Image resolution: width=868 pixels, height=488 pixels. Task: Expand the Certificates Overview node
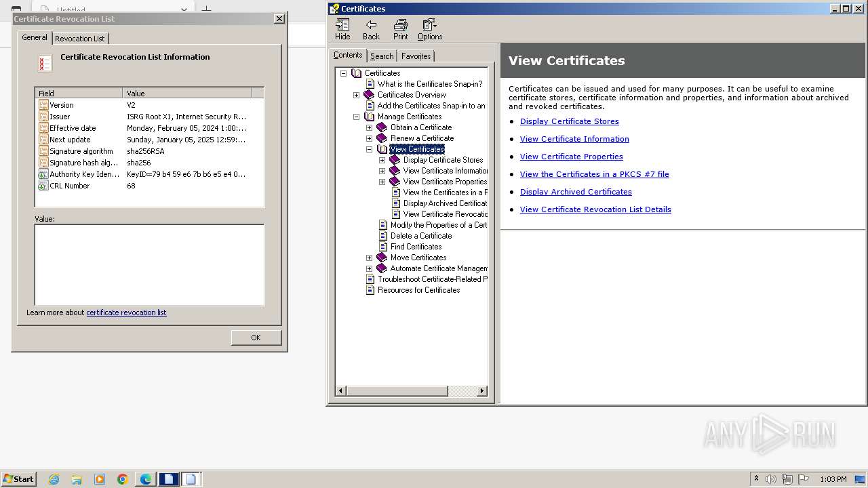[x=356, y=95]
